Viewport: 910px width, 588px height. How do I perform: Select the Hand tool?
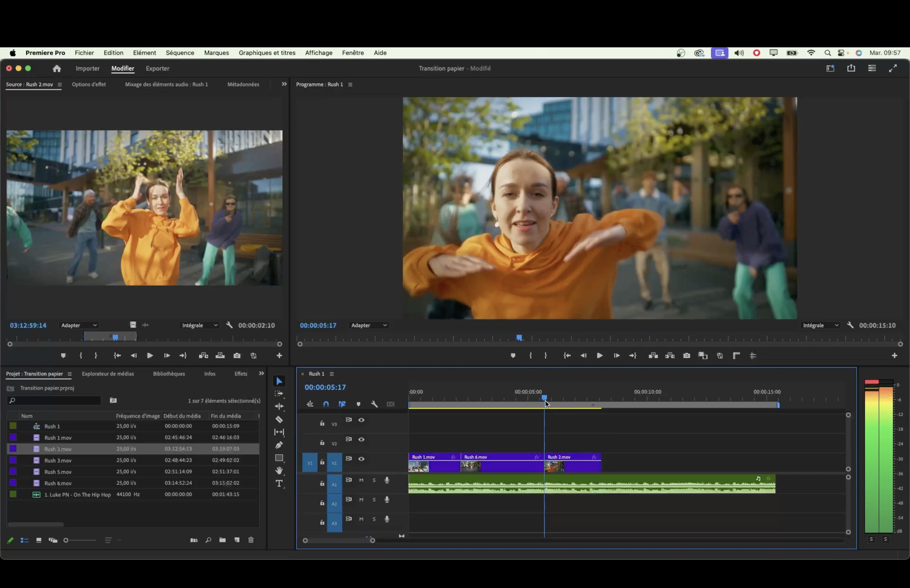(279, 470)
